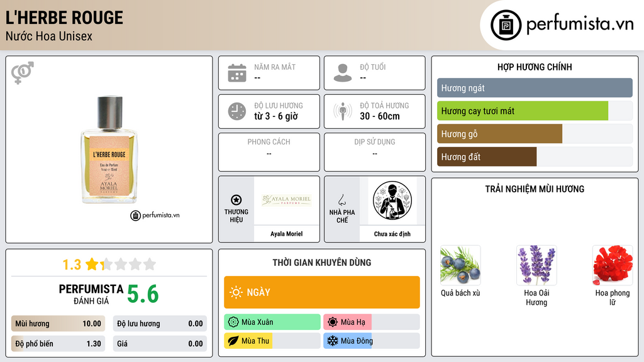The width and height of the screenshot is (644, 362).
Task: Click the flower icon for Mùa Xuân
Action: [x=233, y=322]
